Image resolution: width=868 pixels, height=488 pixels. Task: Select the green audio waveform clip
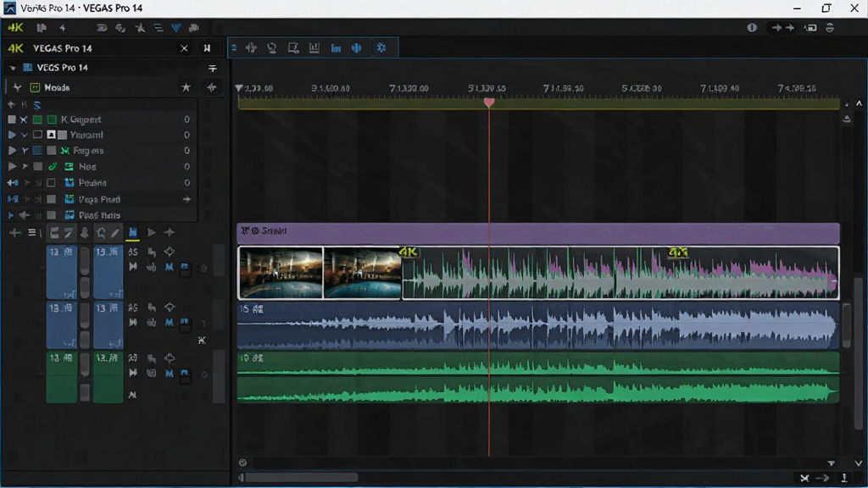(x=538, y=378)
